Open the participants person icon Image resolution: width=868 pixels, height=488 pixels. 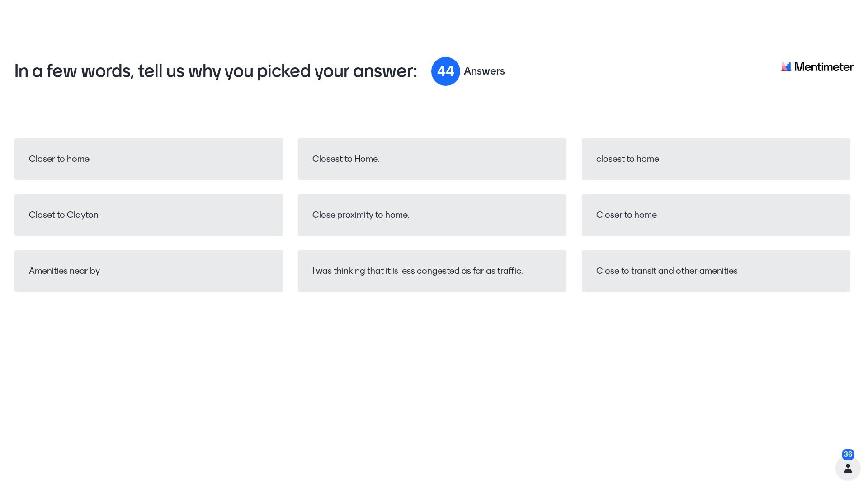click(x=848, y=468)
